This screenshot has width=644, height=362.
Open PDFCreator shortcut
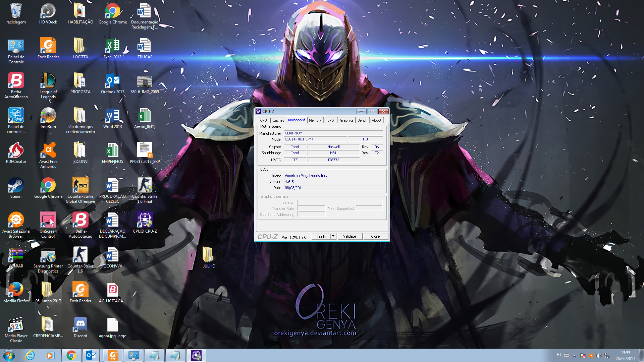(x=16, y=153)
